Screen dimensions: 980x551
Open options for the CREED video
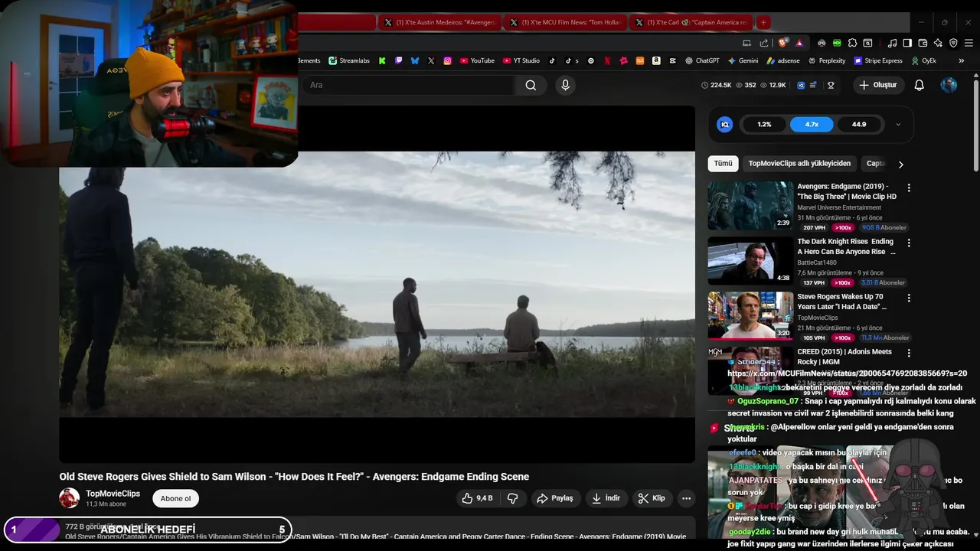[x=909, y=353]
